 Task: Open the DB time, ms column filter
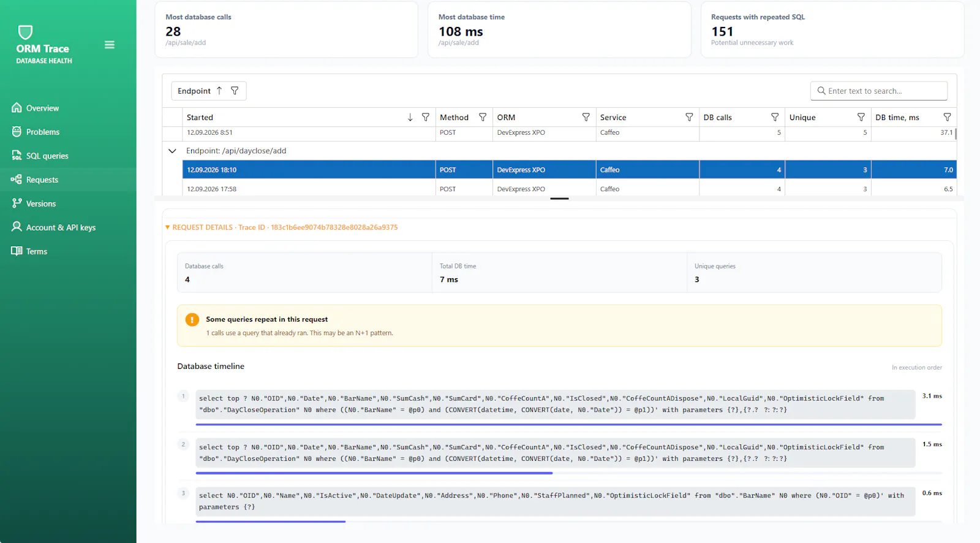[948, 117]
